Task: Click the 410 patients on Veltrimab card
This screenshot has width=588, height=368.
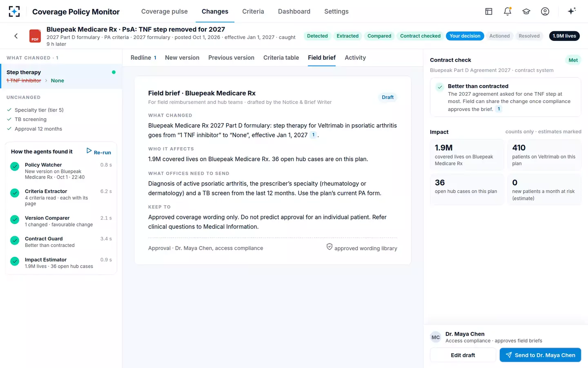Action: point(544,155)
